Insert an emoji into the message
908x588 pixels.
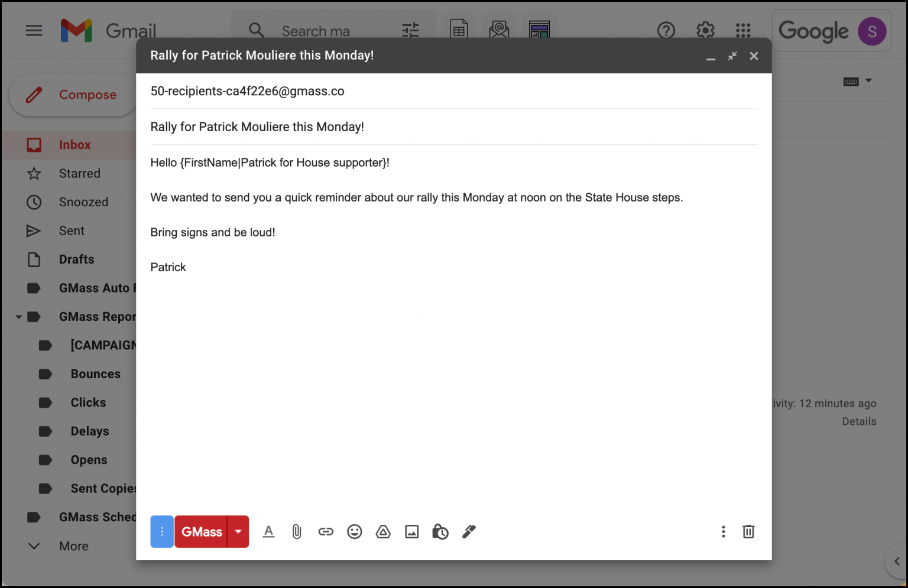click(x=355, y=531)
